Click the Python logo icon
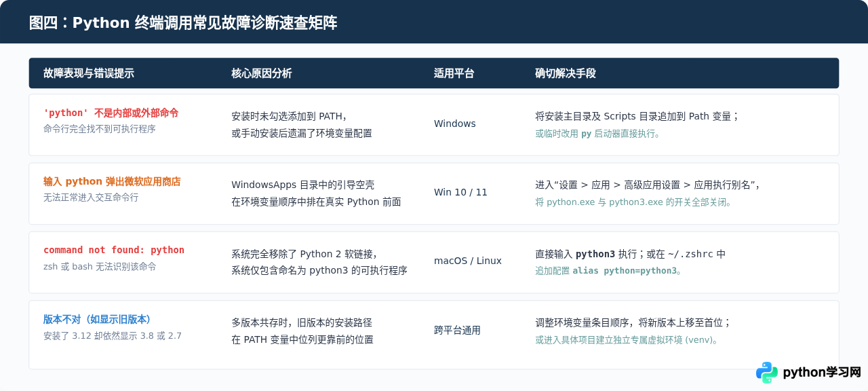 [x=767, y=372]
